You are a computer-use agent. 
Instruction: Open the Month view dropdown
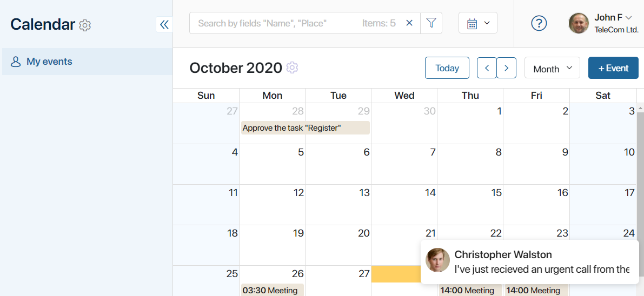(553, 68)
